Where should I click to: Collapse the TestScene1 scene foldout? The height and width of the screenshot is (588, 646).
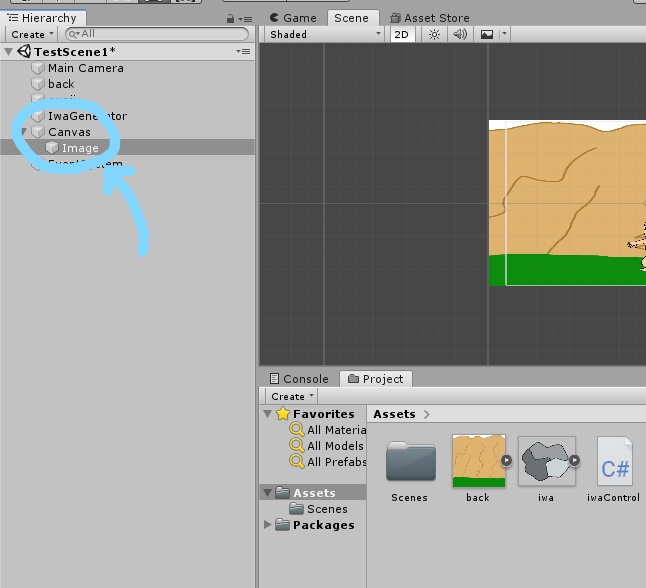pyautogui.click(x=8, y=52)
